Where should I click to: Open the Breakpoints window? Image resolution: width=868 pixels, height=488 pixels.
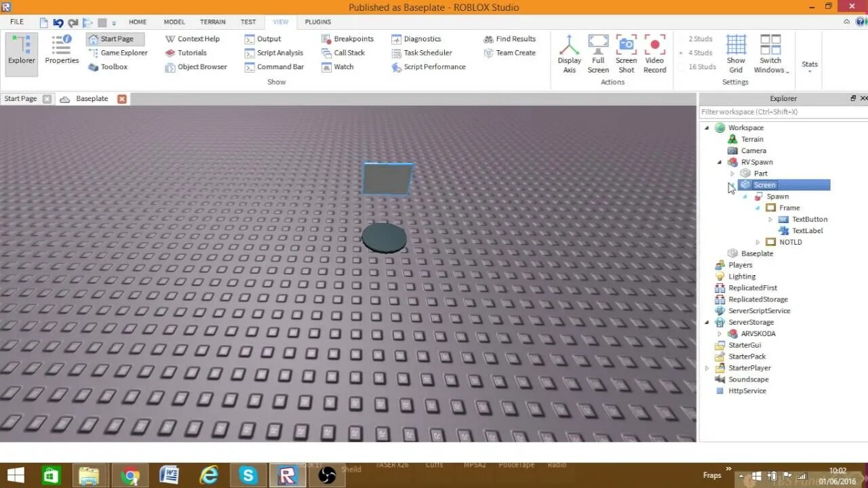[x=347, y=39]
